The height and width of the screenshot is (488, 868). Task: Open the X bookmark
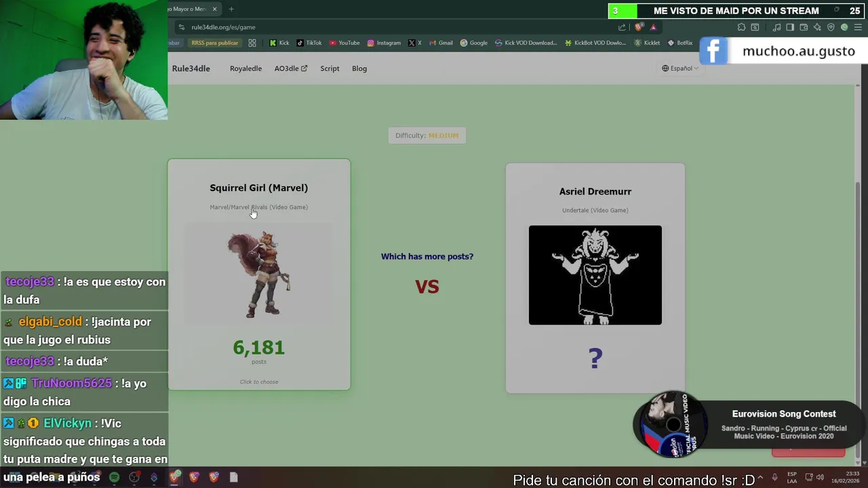click(x=415, y=43)
